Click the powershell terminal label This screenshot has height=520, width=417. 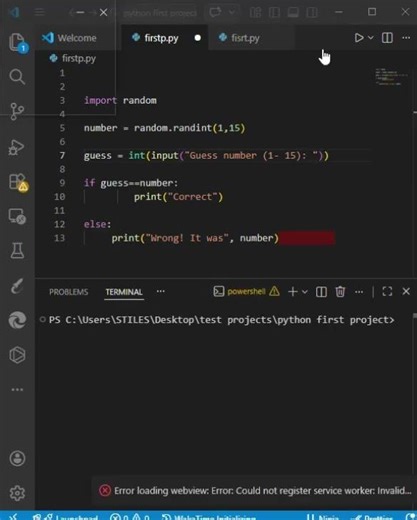click(246, 291)
